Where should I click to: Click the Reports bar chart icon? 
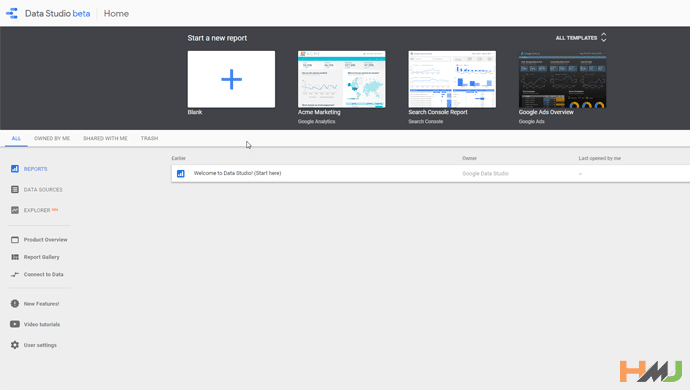tap(15, 169)
